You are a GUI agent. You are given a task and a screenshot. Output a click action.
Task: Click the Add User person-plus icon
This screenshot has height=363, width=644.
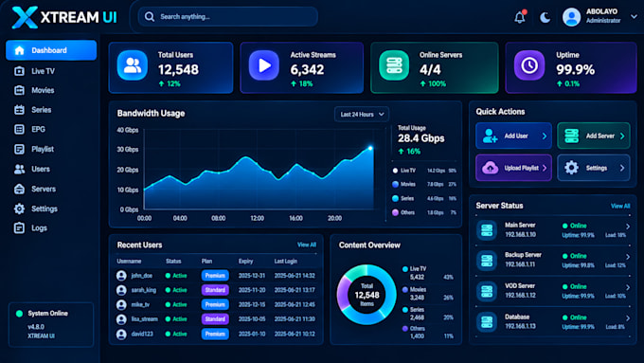tap(490, 136)
